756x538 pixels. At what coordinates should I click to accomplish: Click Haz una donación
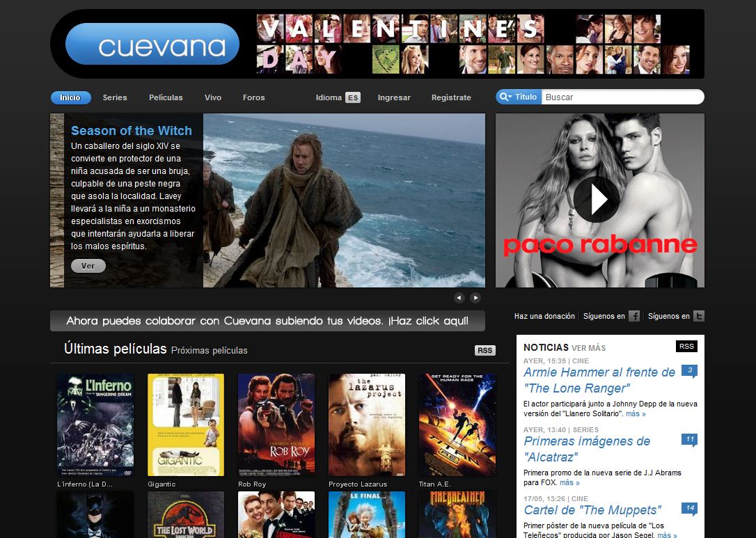544,316
